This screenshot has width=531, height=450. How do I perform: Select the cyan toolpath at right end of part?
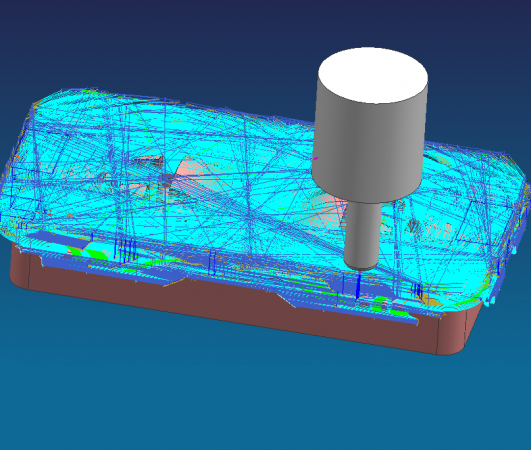pos(501,190)
